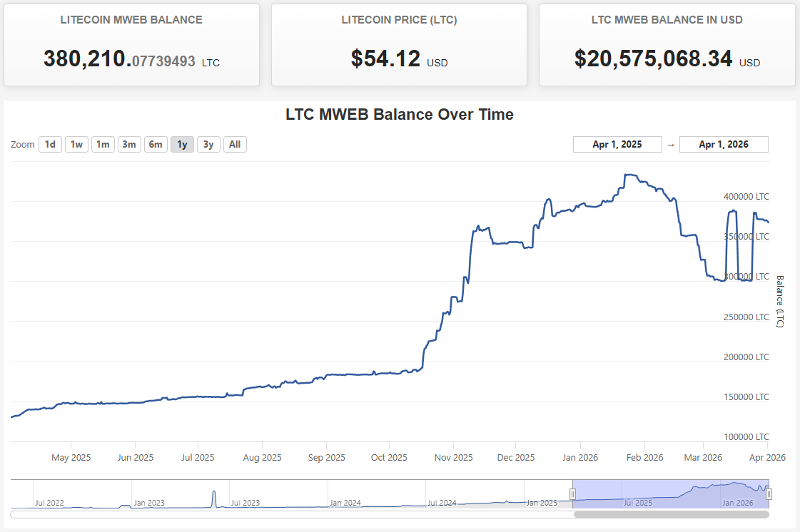
Task: Edit the start date Apr 1, 2025
Action: tap(617, 144)
